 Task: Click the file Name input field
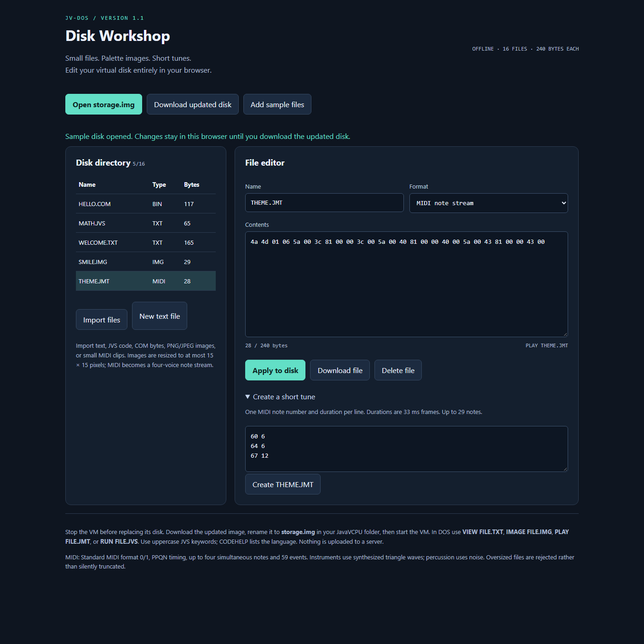[324, 203]
